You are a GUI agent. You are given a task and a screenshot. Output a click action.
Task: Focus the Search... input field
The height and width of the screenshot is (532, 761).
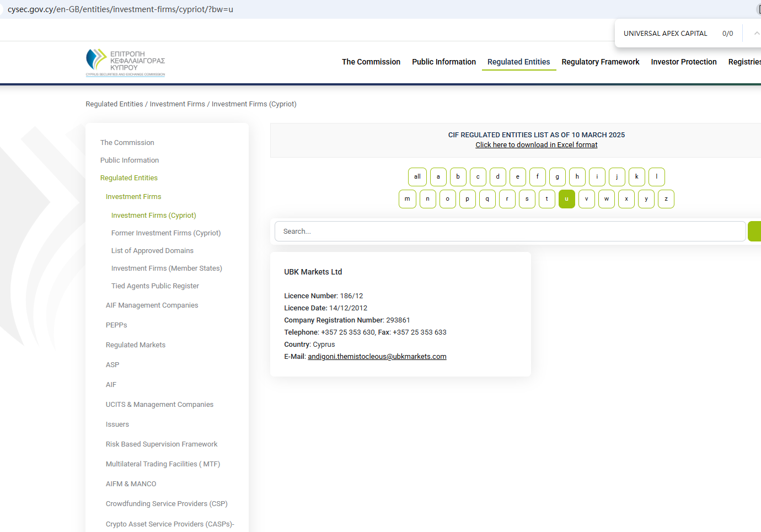[x=510, y=232]
